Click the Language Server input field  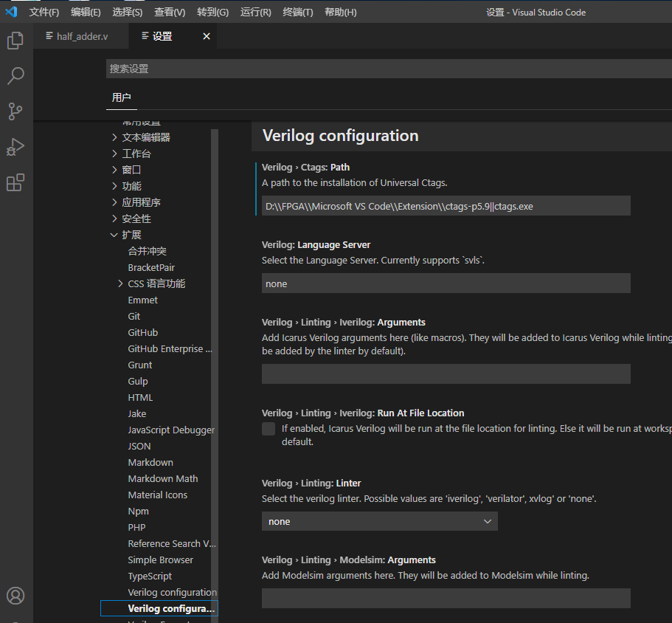point(446,283)
